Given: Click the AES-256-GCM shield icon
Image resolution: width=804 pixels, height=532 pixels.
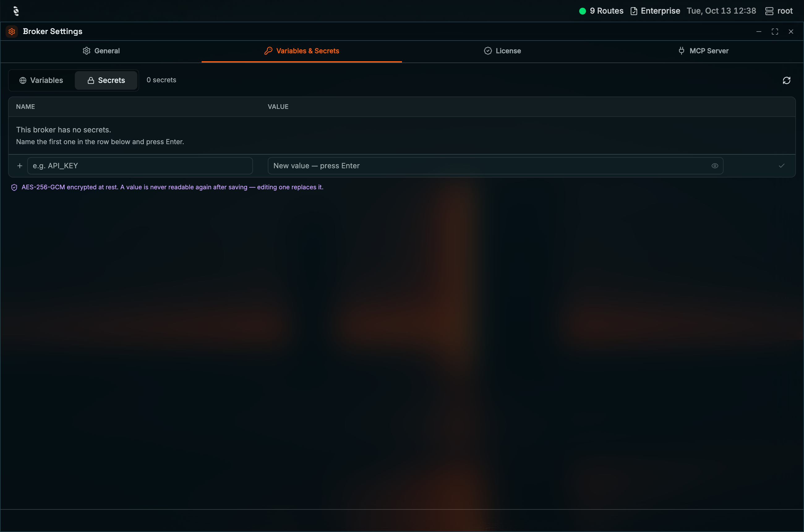Looking at the screenshot, I should click(14, 188).
